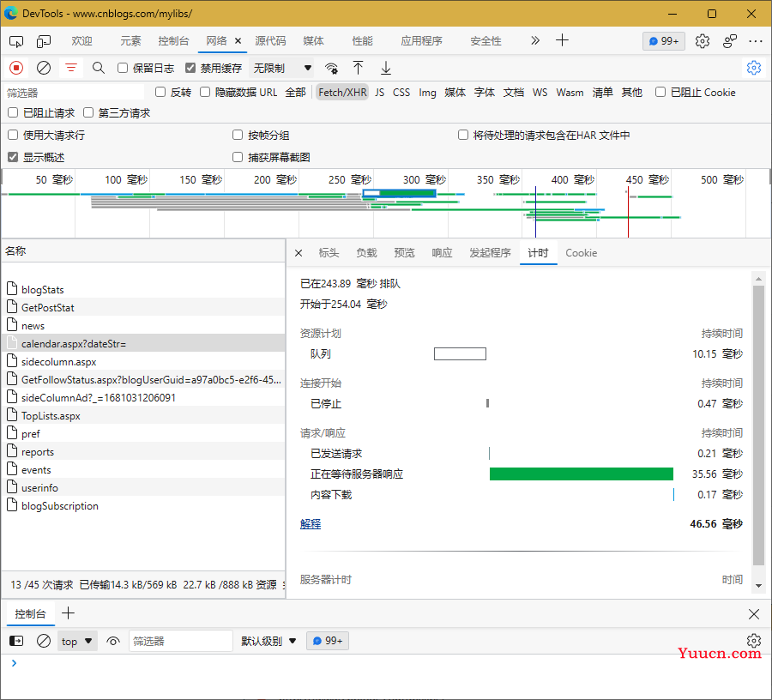Screen dimensions: 772x700
Task: Add a drawer tool with plus icon
Action: pos(68,613)
